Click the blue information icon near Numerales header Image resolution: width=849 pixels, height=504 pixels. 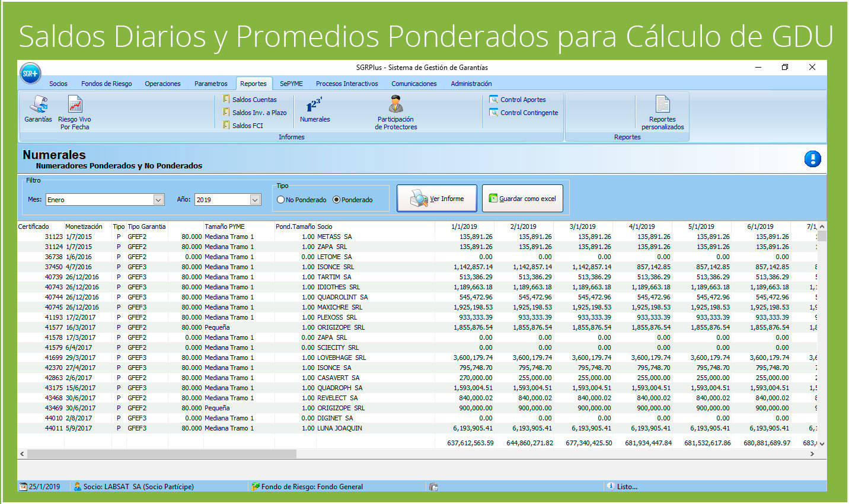[x=812, y=159]
